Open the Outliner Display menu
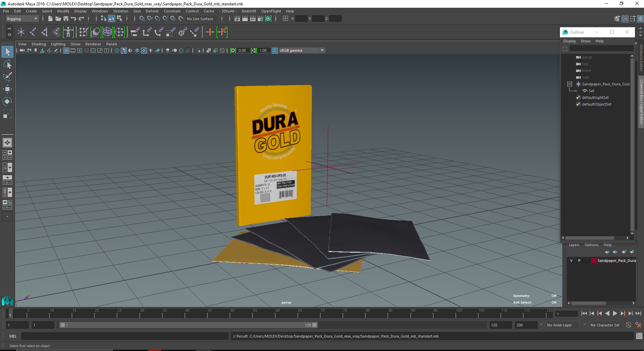644x351 pixels. (569, 41)
